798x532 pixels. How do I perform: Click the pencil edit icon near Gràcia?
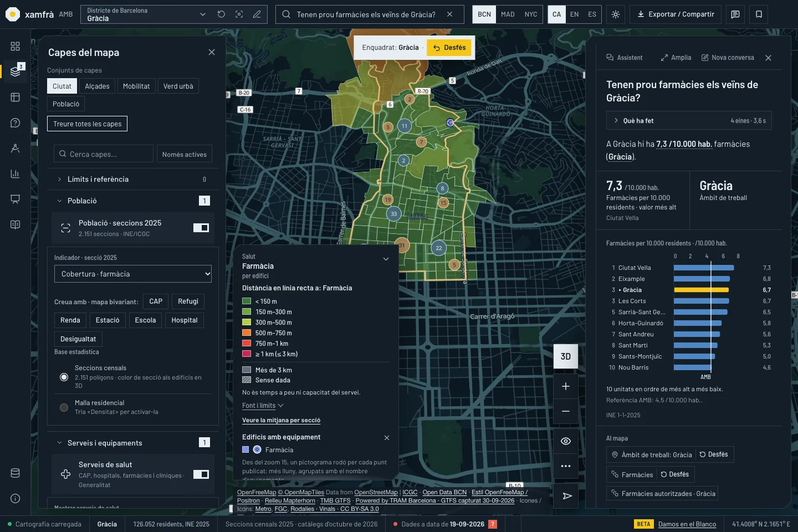[257, 14]
